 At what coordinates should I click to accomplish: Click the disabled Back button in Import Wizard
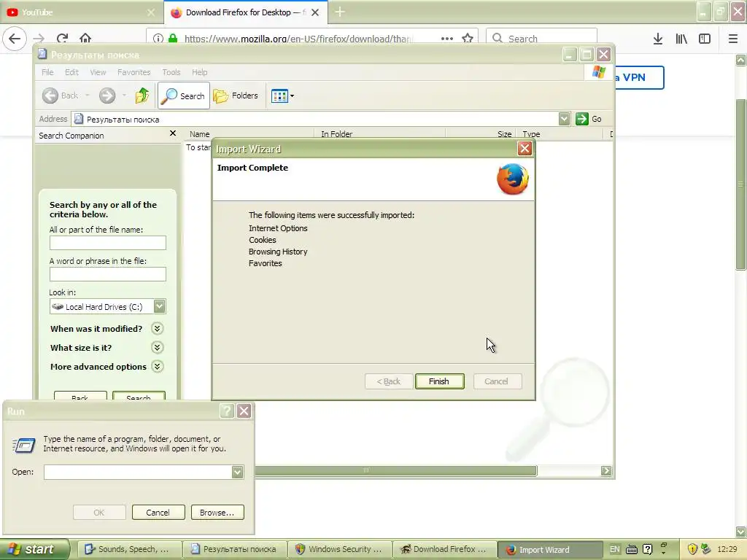tap(389, 381)
